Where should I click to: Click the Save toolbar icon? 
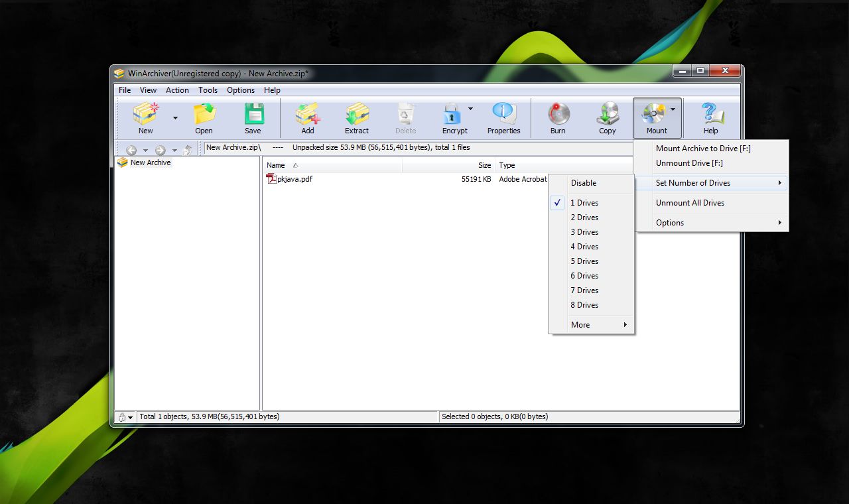253,114
